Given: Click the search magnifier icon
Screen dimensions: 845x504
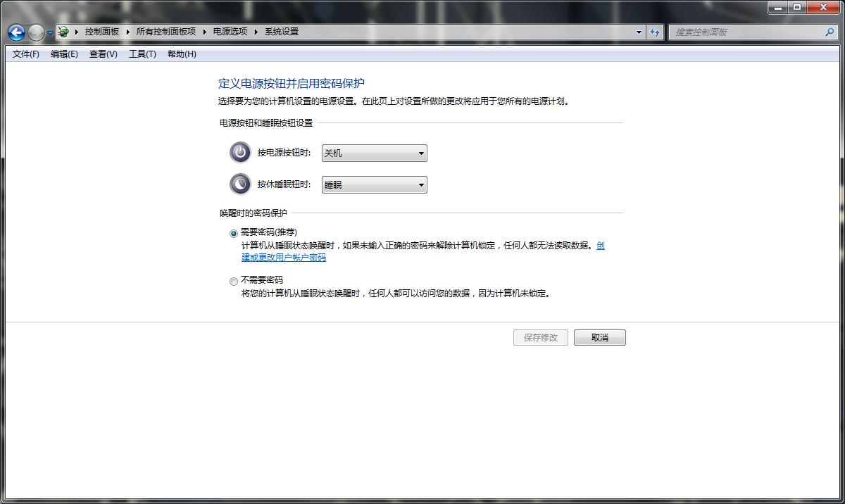Looking at the screenshot, I should point(830,32).
